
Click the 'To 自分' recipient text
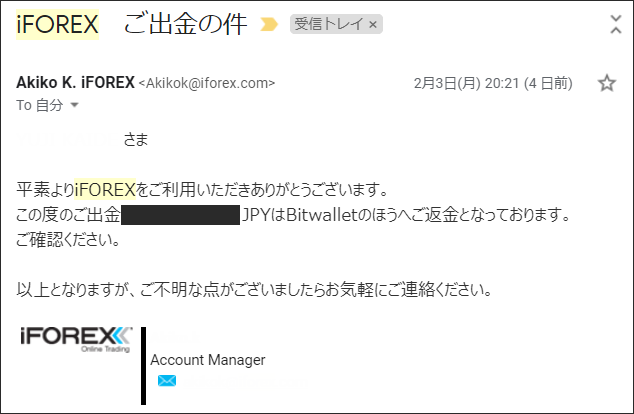(40, 105)
